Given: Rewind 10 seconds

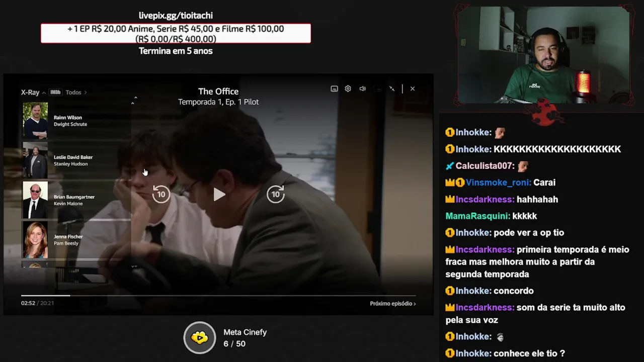Looking at the screenshot, I should coord(161,194).
